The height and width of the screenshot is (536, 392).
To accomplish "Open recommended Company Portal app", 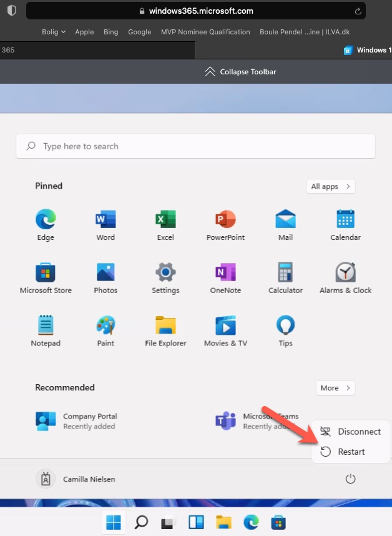I will tap(77, 421).
